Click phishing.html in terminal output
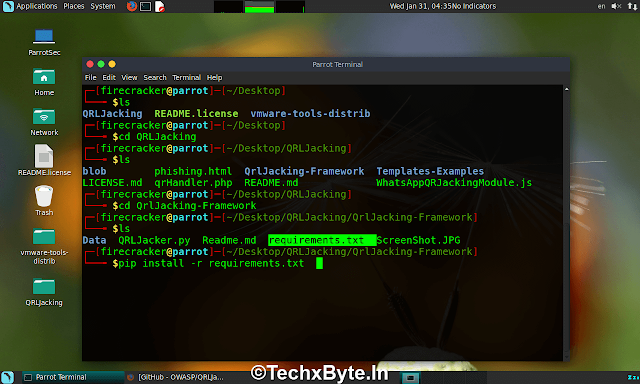The height and width of the screenshot is (384, 640). 193,171
